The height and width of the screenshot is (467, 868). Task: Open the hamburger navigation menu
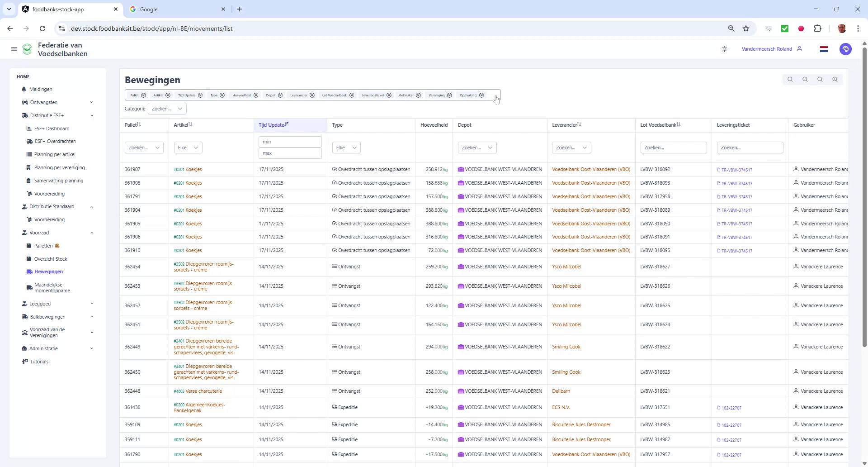click(x=14, y=49)
